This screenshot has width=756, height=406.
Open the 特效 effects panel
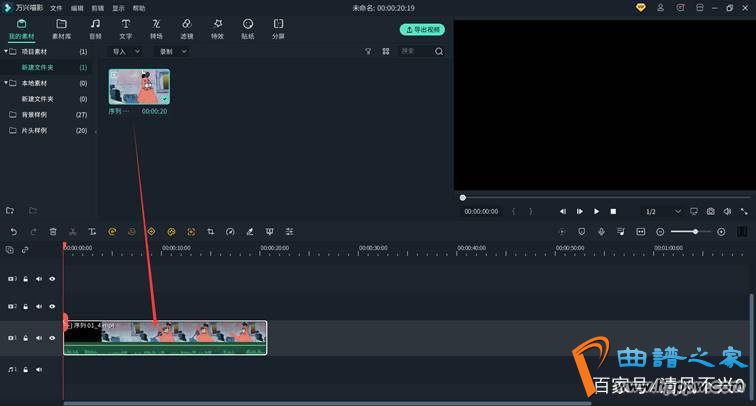click(217, 27)
